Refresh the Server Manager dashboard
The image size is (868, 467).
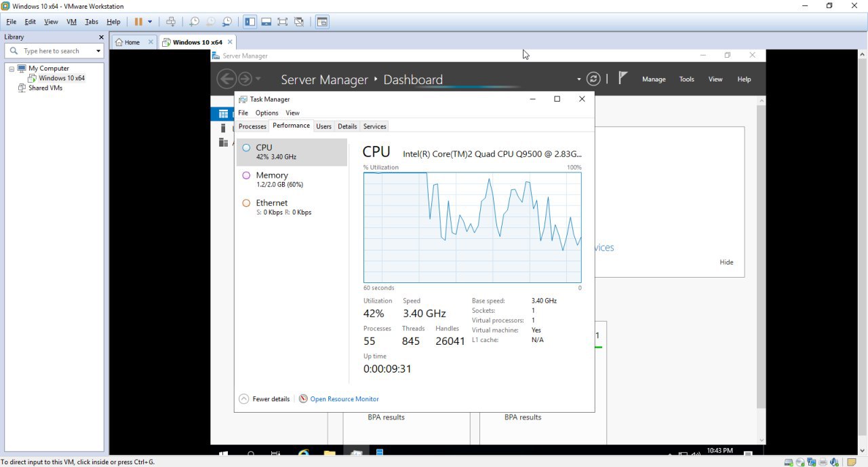[593, 79]
